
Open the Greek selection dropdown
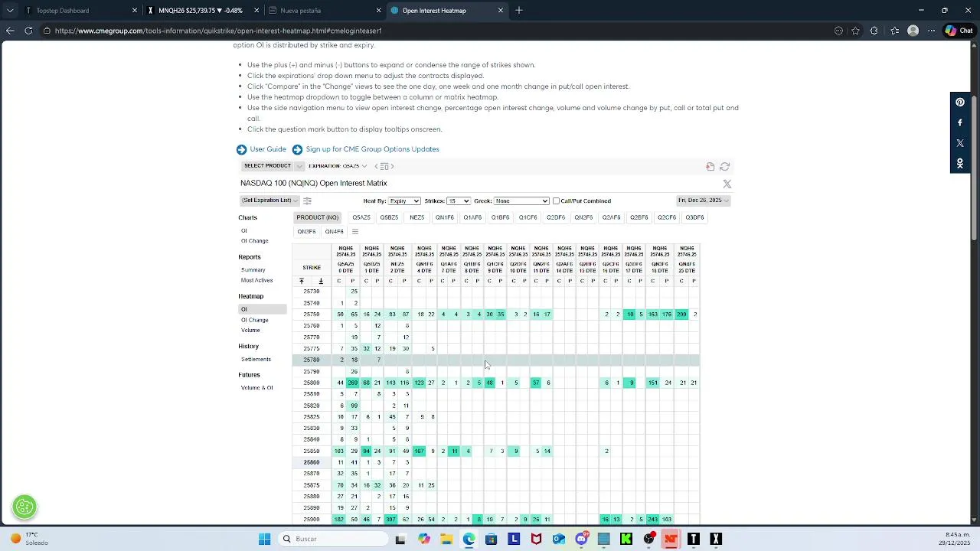click(x=521, y=201)
